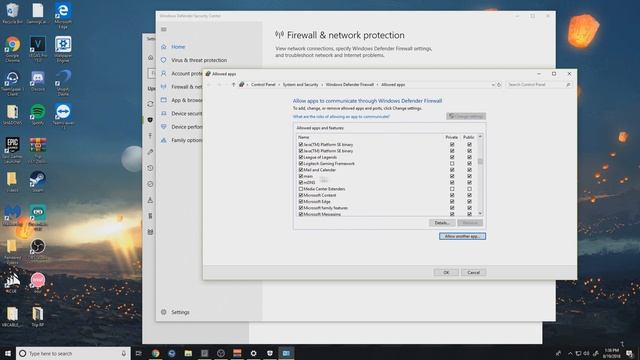Open Malwarebytes desktop shortcut
Viewport: 640px width, 360px height.
(x=13, y=216)
